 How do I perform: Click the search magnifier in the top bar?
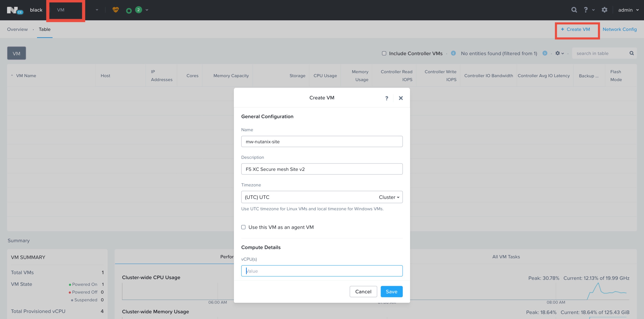(574, 10)
